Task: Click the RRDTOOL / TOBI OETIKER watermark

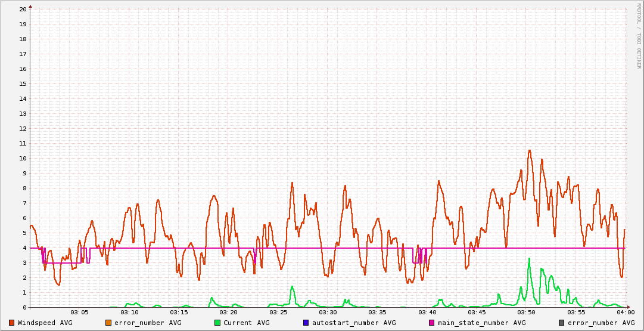Action: (639, 35)
